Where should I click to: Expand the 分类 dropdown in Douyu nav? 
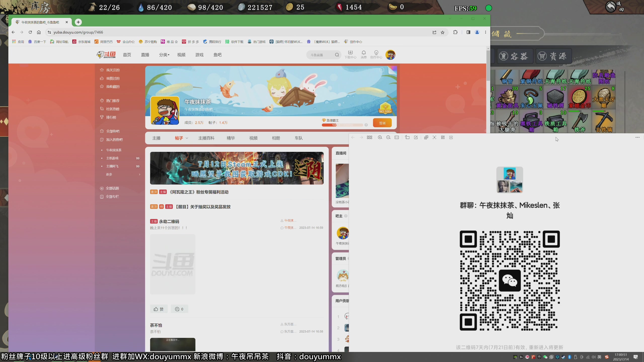pyautogui.click(x=164, y=55)
